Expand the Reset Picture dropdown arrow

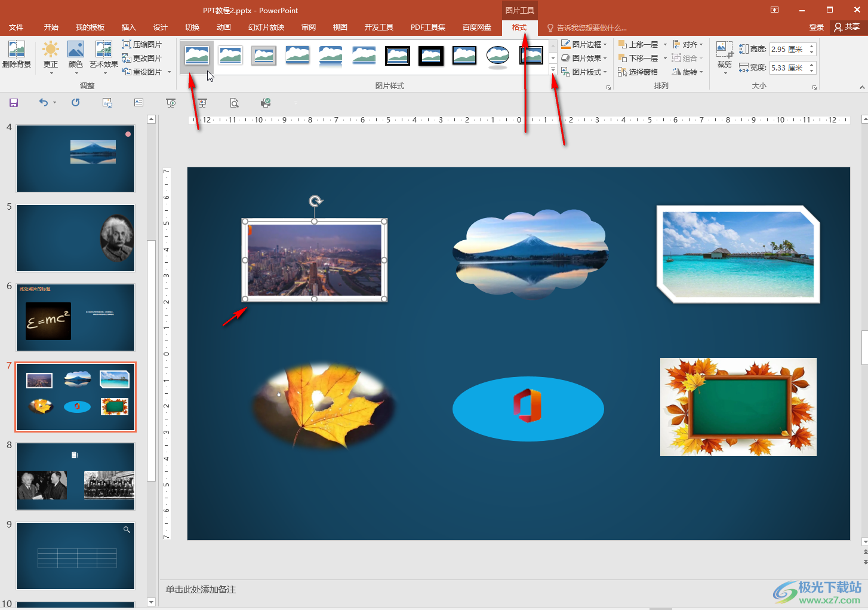170,72
